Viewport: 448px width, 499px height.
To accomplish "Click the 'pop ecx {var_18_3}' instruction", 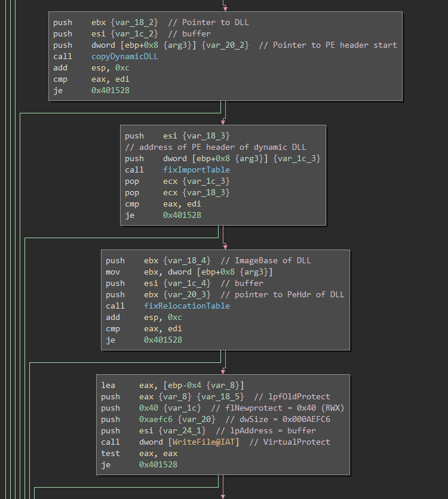I will (x=177, y=193).
